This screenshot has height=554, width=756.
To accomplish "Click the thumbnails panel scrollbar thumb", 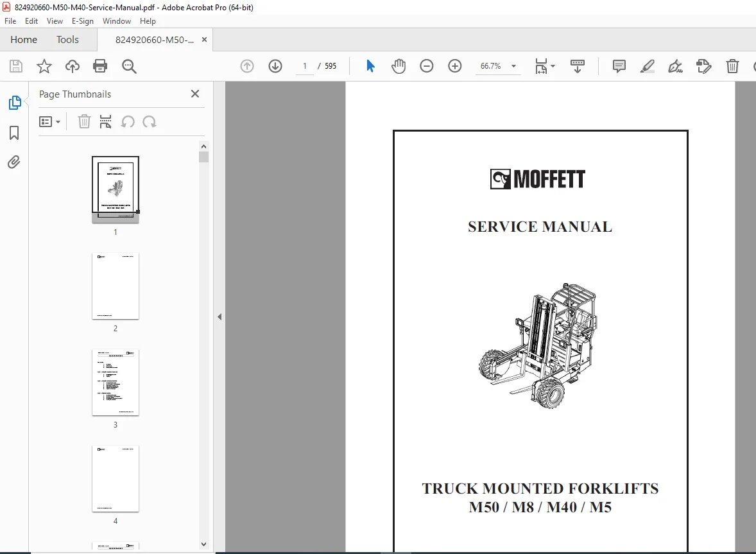I will pos(203,157).
